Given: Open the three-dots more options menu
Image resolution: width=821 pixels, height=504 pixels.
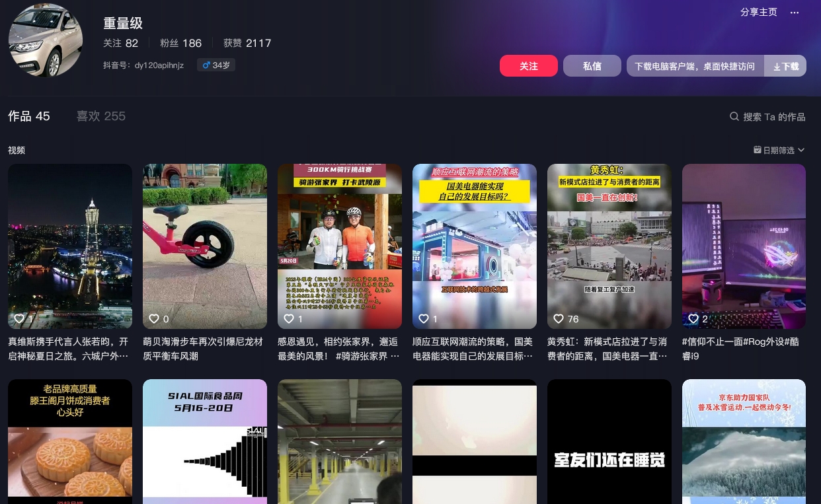Looking at the screenshot, I should click(795, 13).
